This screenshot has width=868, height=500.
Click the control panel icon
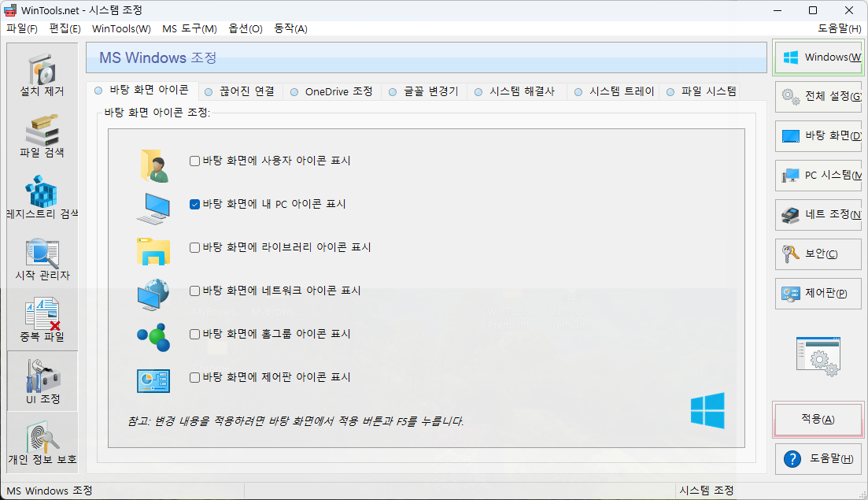click(153, 381)
